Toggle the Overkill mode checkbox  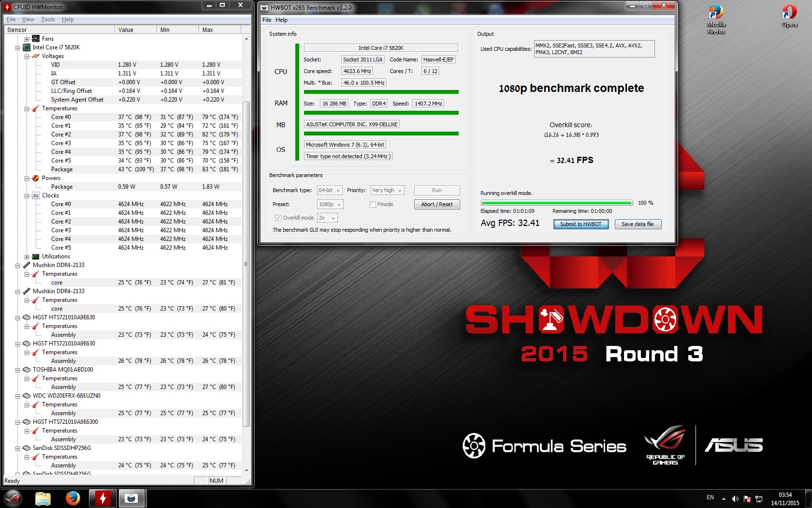tap(278, 218)
